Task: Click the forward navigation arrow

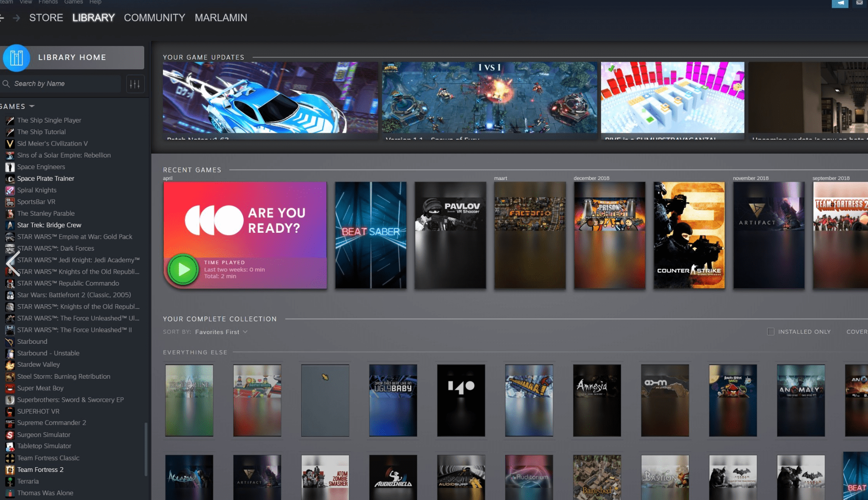Action: 17,18
